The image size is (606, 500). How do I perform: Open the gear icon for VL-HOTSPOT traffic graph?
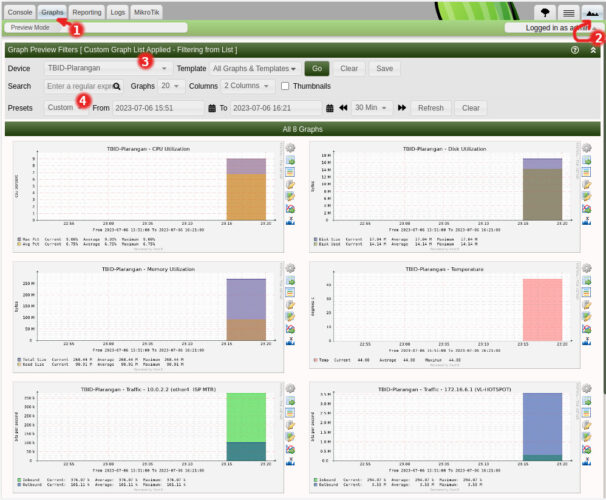587,388
